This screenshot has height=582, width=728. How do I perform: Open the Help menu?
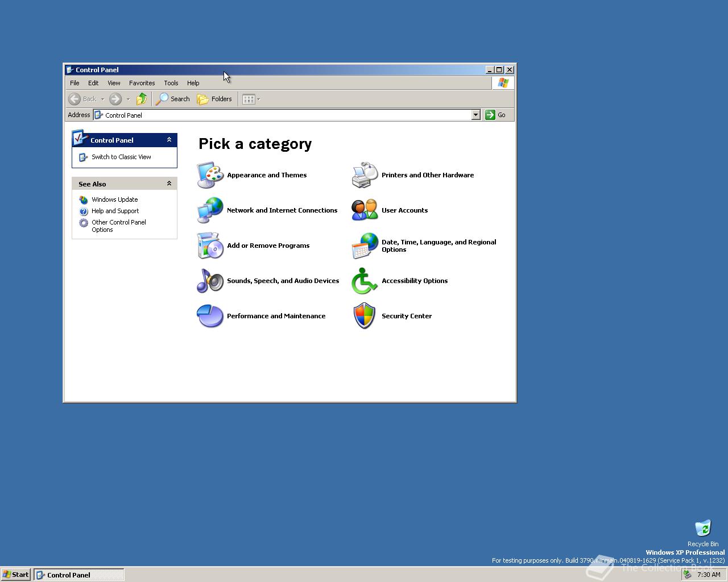[x=193, y=83]
